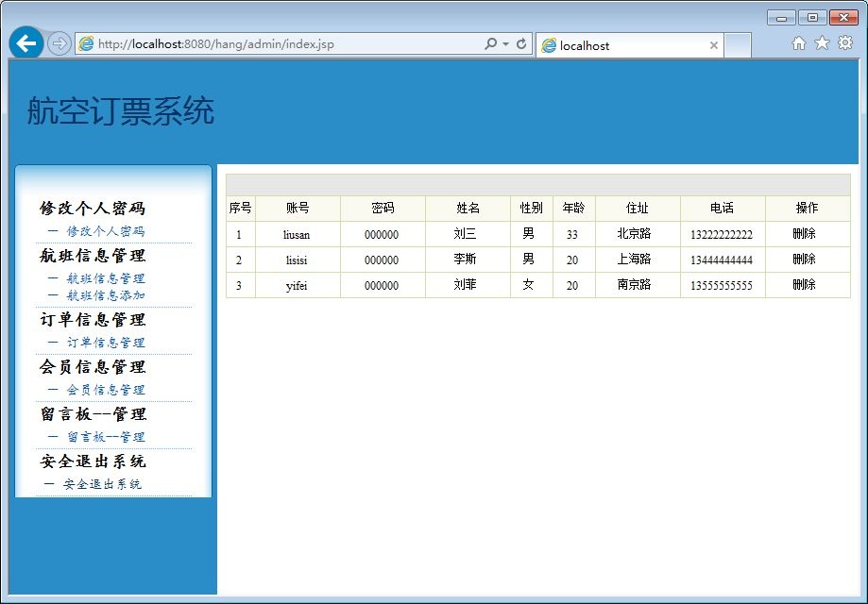Click the 修改个人密码 sub-link in sidebar

(106, 231)
